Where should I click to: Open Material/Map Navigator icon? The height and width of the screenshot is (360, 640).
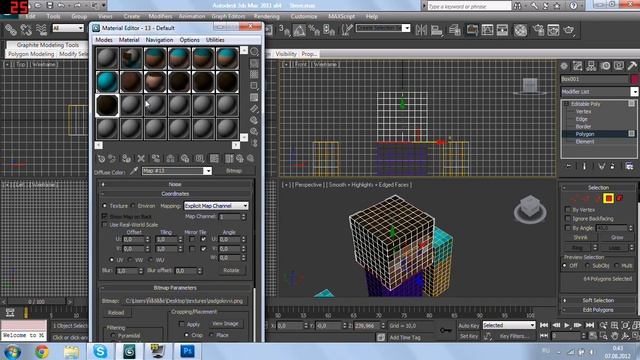[254, 143]
